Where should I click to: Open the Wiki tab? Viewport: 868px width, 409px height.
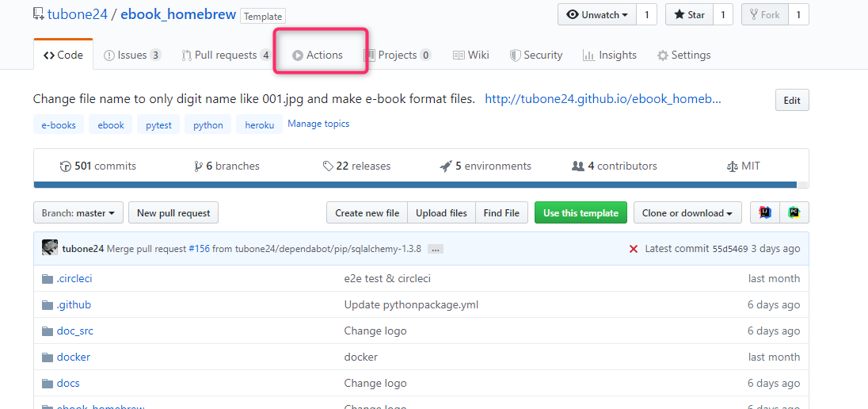471,55
